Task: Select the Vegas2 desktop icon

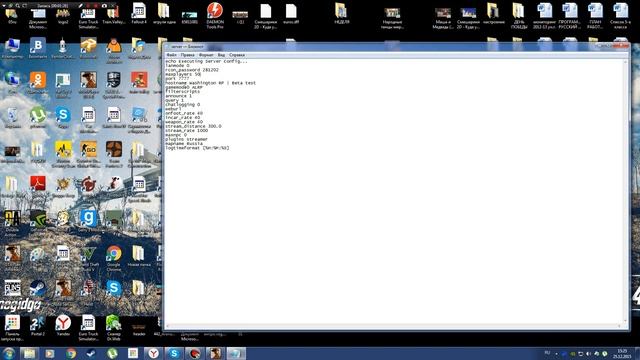Action: click(x=63, y=16)
